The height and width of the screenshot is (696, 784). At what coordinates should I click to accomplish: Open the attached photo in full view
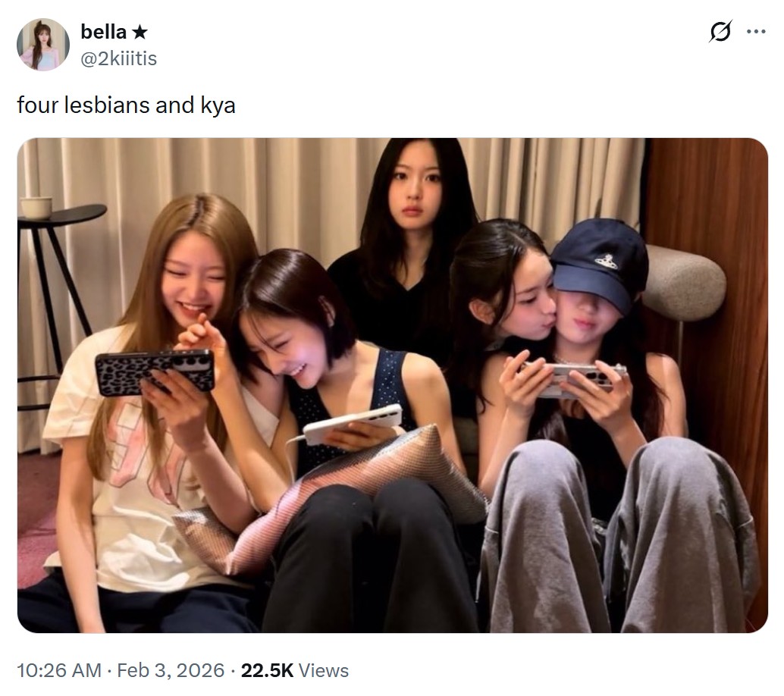pyautogui.click(x=393, y=385)
